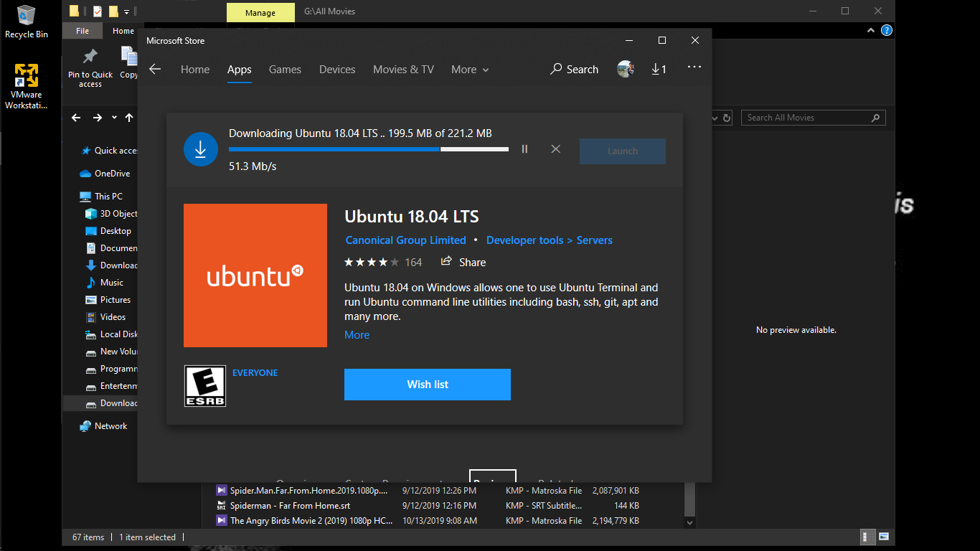Open the Canonical Group Limited publisher link
Viewport: 980px width, 551px height.
[x=405, y=240]
